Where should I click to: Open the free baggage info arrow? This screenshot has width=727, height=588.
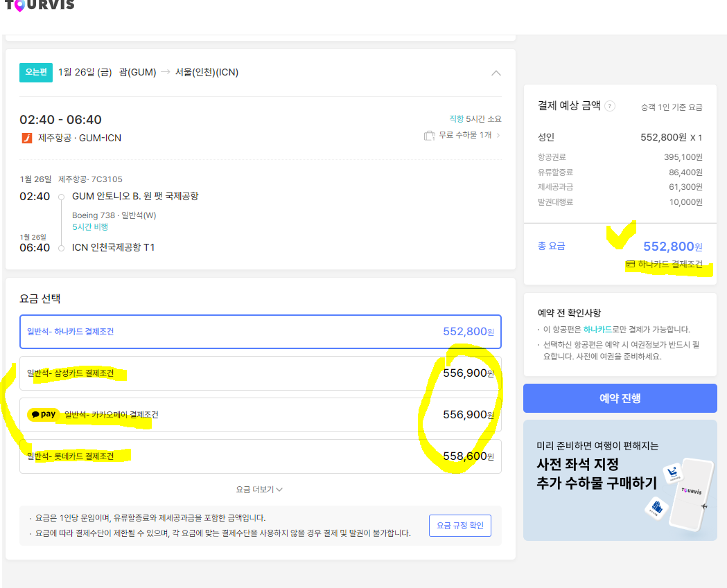[498, 135]
